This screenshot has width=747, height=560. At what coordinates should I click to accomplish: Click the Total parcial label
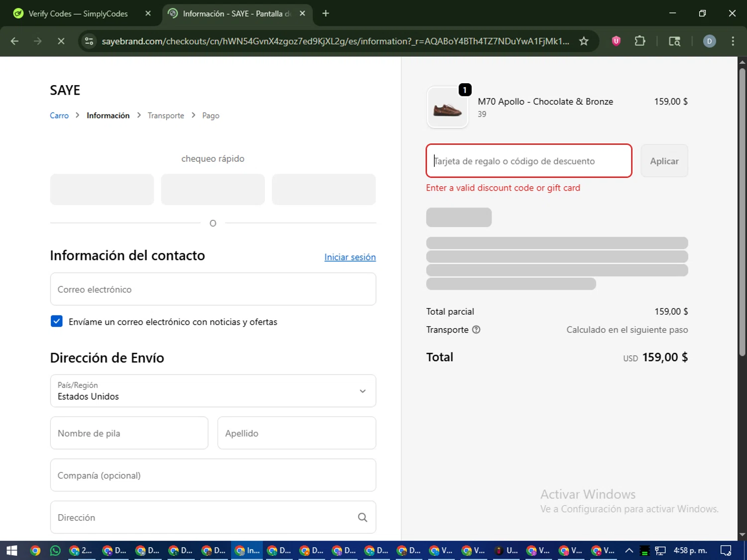click(450, 312)
